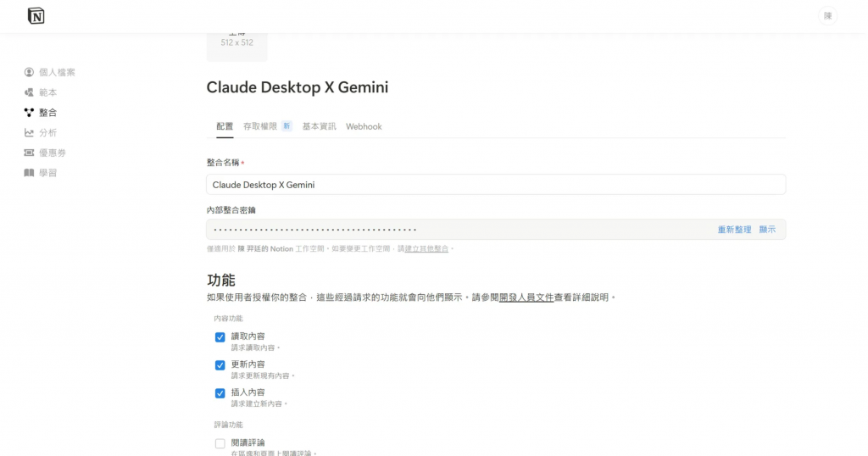The image size is (868, 456).
Task: Switch to the Webhook tab
Action: tap(364, 127)
